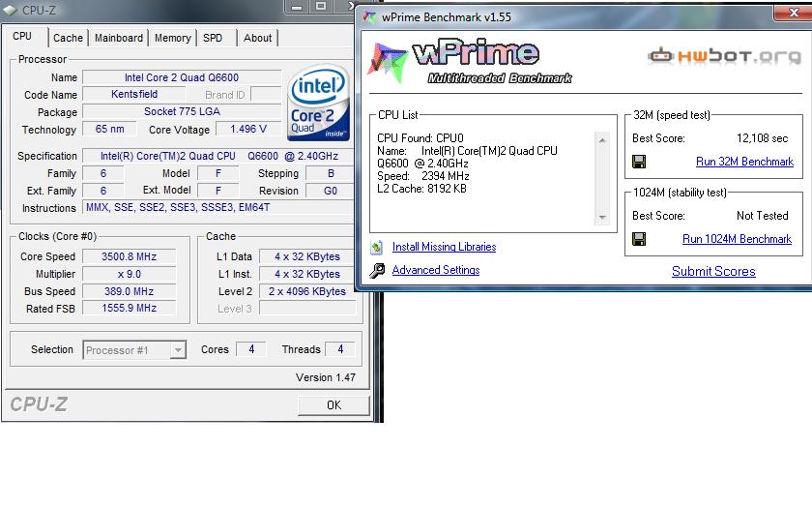Click CPU List scroll up arrow

(x=602, y=140)
